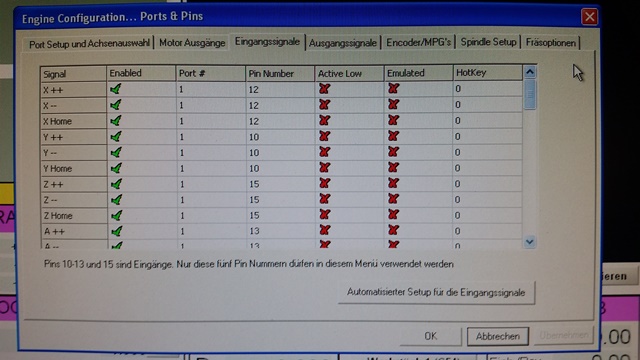
Task: Click Automatisierter Setup für die Eingangssignale button
Action: coord(436,292)
